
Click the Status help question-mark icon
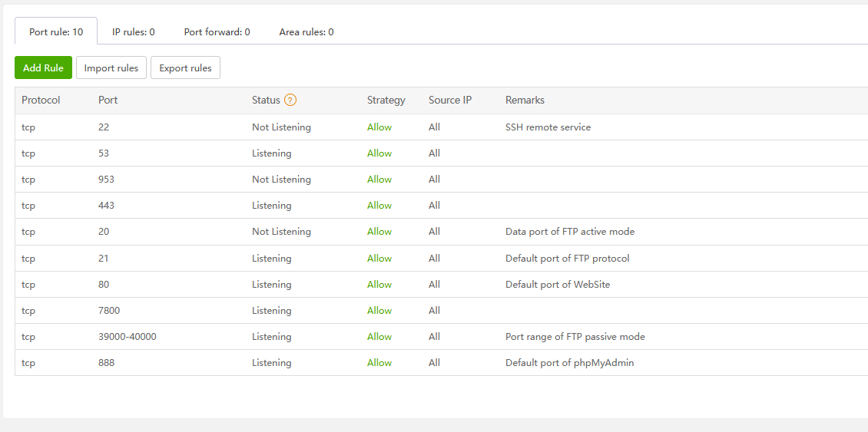(x=290, y=100)
